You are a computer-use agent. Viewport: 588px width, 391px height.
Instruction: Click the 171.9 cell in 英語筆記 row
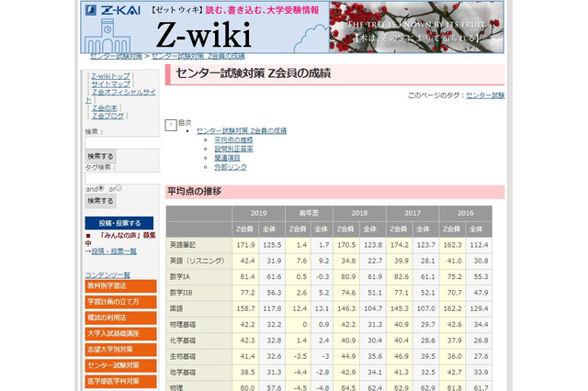(245, 245)
